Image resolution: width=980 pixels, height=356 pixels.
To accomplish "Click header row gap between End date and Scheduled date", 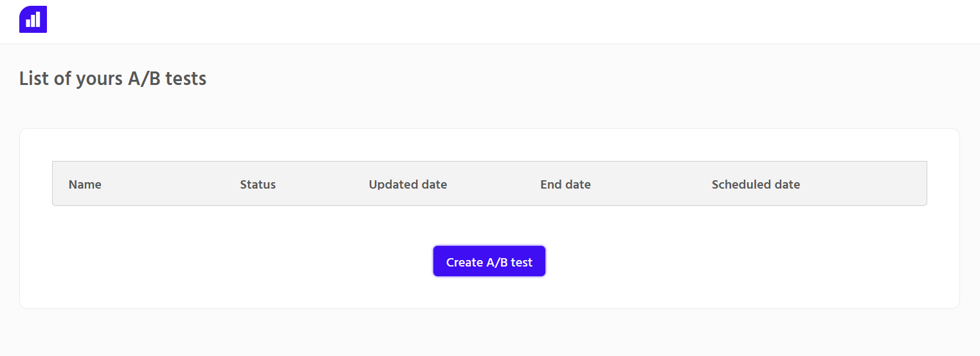I will [x=651, y=185].
